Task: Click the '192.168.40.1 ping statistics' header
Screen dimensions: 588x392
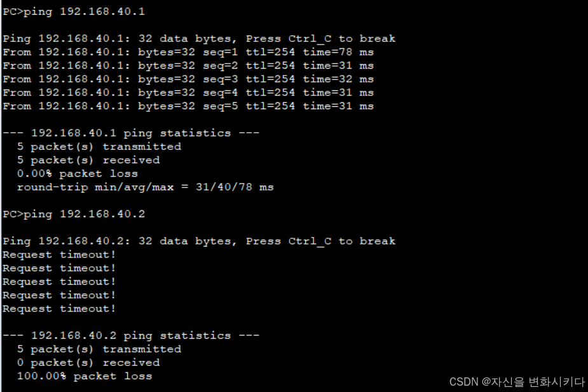Action: (x=131, y=133)
